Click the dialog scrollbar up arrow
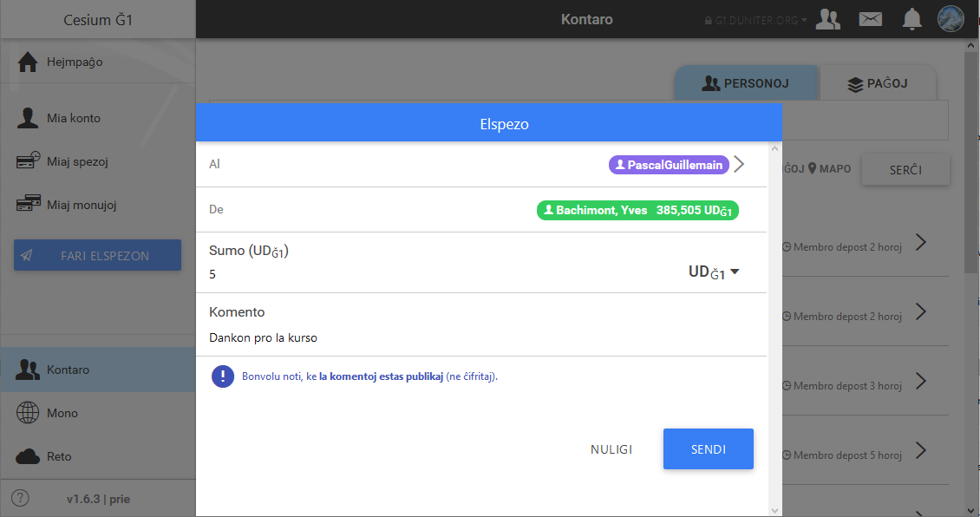Viewport: 980px width, 517px height. coord(775,149)
